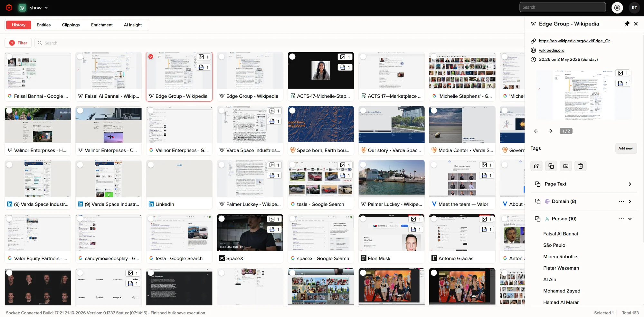Screen dimensions: 644x317
Task: Check the Media Center Varda card checkbox
Action: (x=434, y=111)
